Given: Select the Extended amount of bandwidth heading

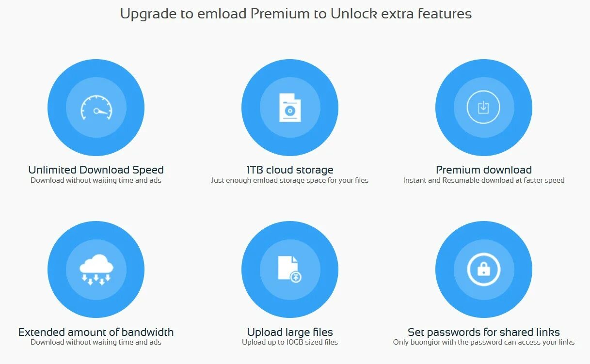Looking at the screenshot, I should [96, 332].
